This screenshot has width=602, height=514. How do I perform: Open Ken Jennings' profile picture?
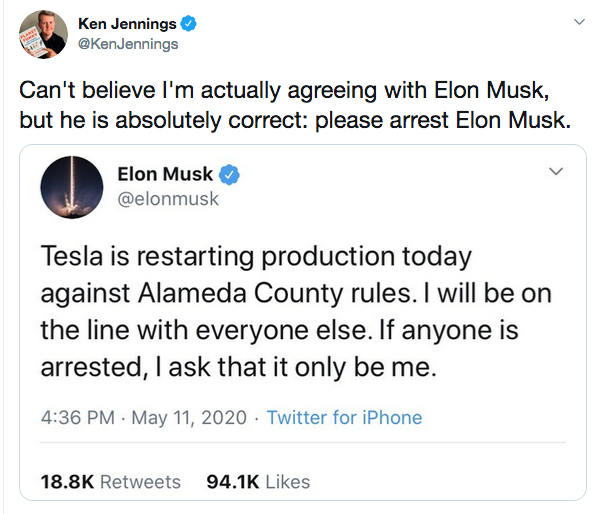click(43, 35)
